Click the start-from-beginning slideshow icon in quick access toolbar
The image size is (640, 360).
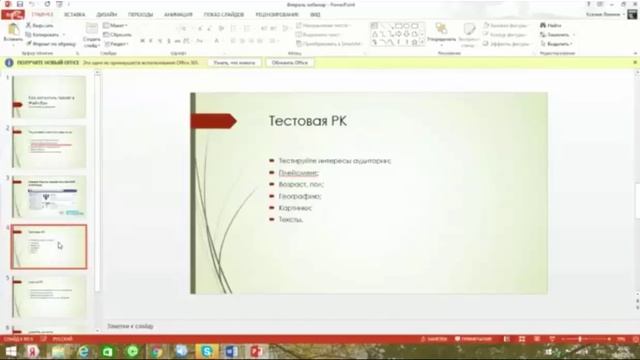[x=60, y=4]
